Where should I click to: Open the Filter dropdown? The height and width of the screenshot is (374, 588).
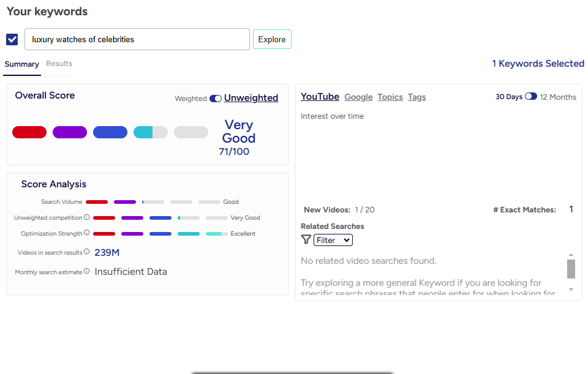click(333, 241)
